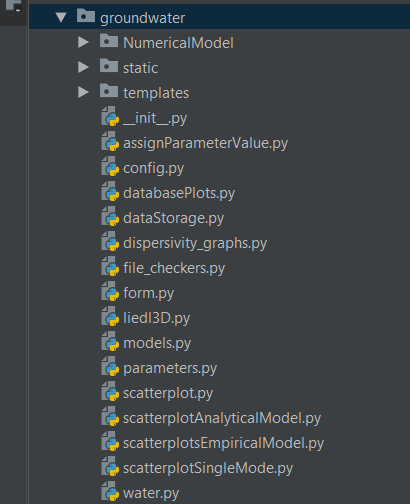410x504 pixels.
Task: Click the Python icon beside assignParameterValue.py
Action: [x=110, y=141]
